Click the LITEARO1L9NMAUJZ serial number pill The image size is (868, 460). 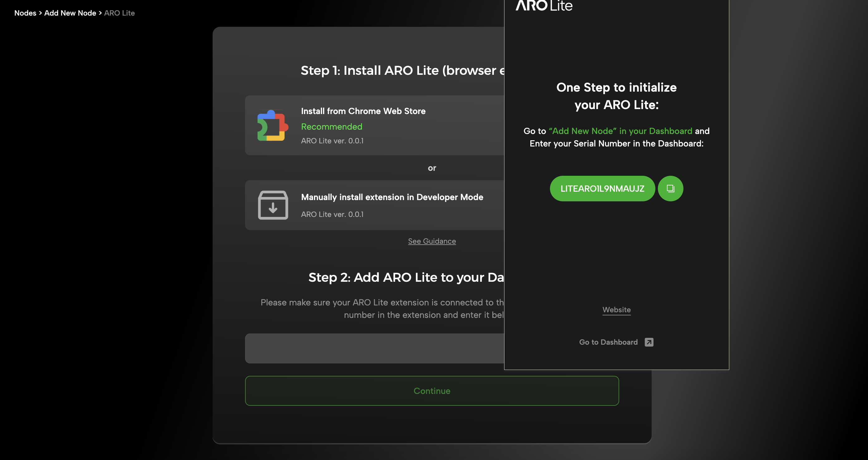point(602,189)
